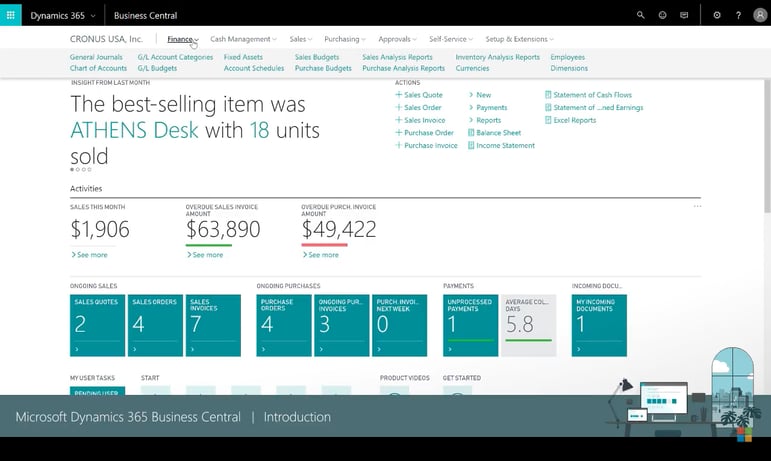Screen dimensions: 771x461
Task: Click the report icon beside Excel Reports
Action: point(548,120)
